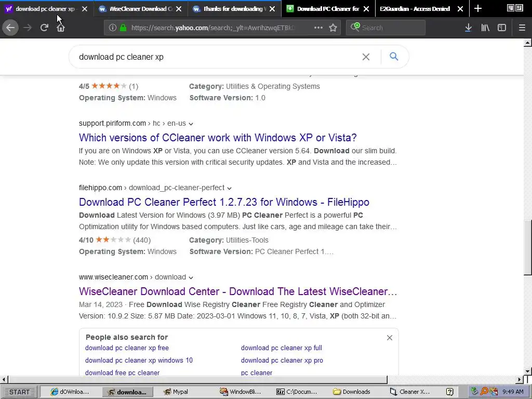The image size is (532, 399).
Task: Toggle the sidebar icon in toolbar
Action: pos(502,28)
